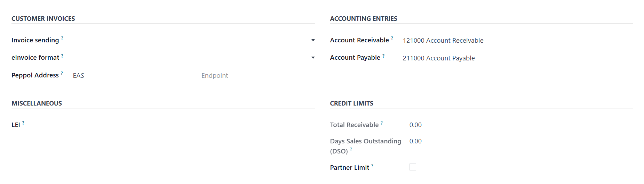644x184 pixels.
Task: Open the Peppol EAS selection field
Action: pos(132,76)
